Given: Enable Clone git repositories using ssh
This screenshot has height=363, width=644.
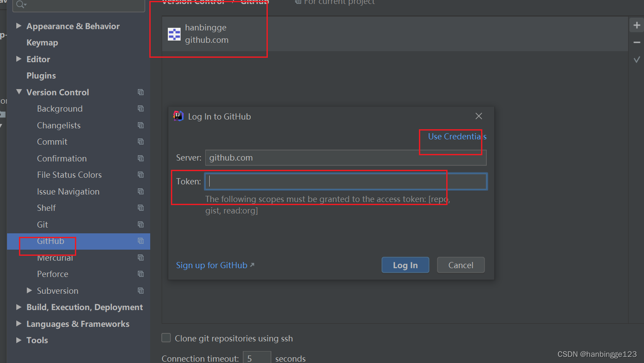Looking at the screenshot, I should tap(166, 338).
